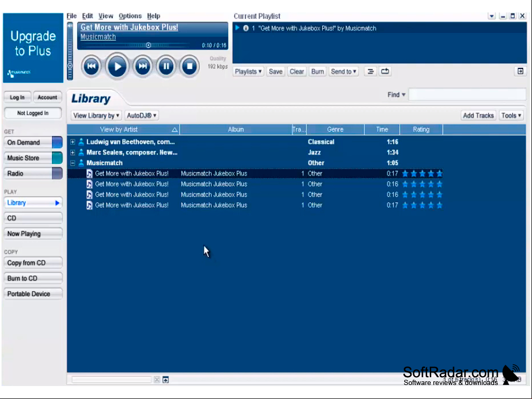Click the Jazz genre cell
The height and width of the screenshot is (399, 532).
point(314,153)
